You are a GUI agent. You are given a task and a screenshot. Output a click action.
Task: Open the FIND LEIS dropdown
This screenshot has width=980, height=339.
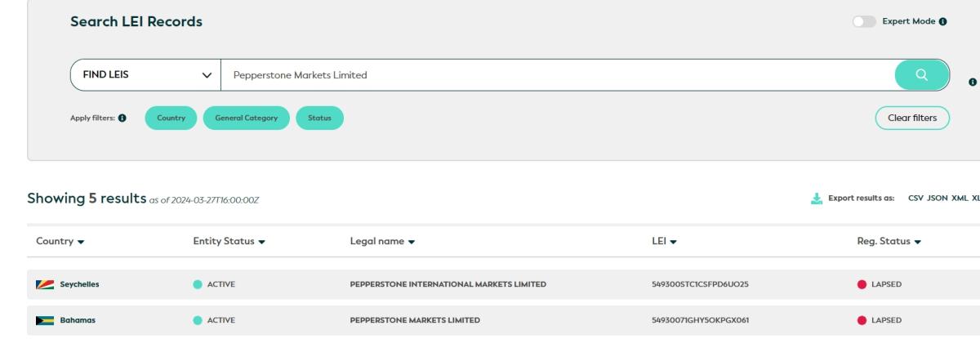(145, 76)
